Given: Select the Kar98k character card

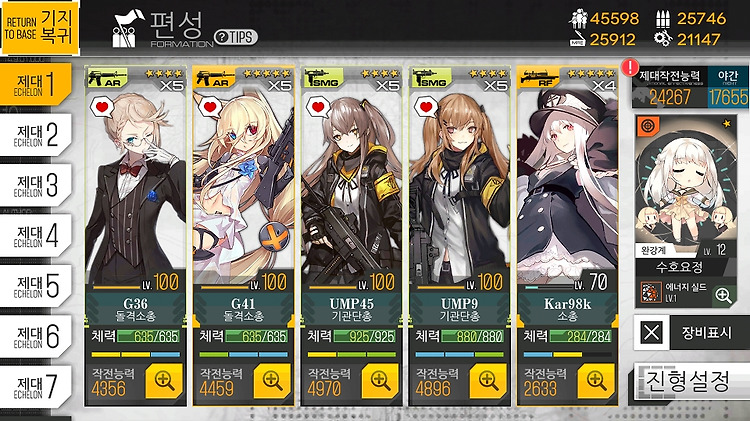Looking at the screenshot, I should (567, 236).
